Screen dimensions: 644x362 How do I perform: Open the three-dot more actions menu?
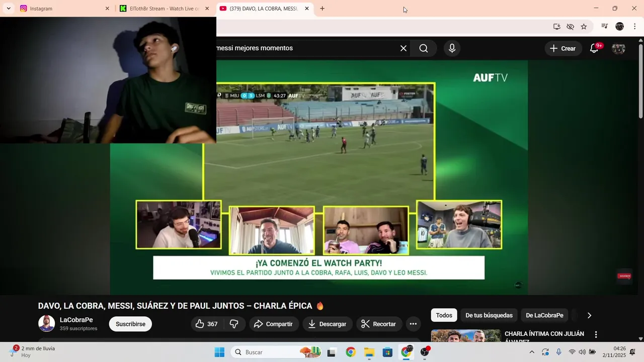tap(413, 324)
